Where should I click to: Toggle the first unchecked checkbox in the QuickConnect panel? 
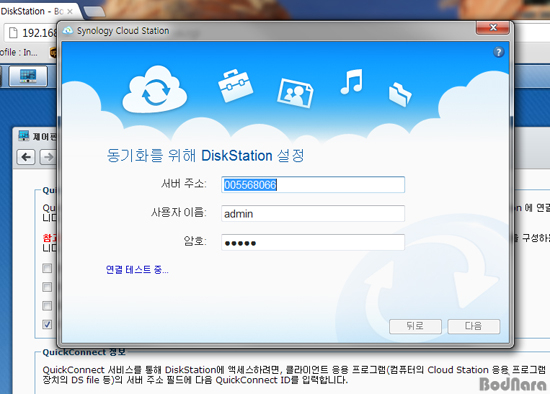(x=47, y=268)
